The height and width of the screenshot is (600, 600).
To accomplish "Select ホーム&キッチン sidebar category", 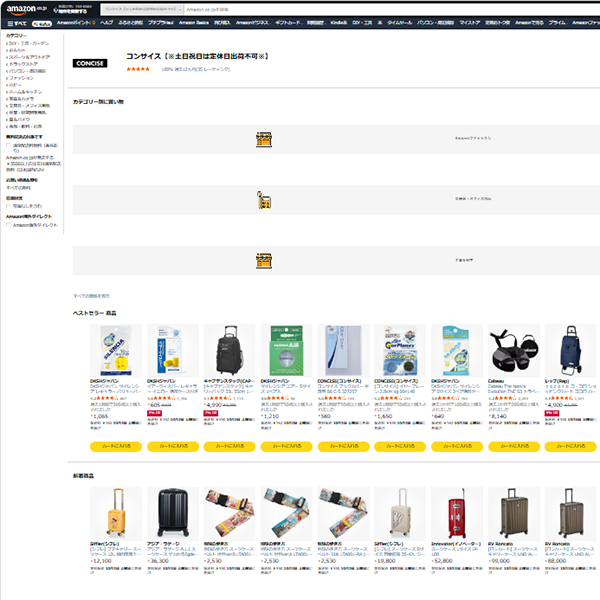I will (x=25, y=92).
